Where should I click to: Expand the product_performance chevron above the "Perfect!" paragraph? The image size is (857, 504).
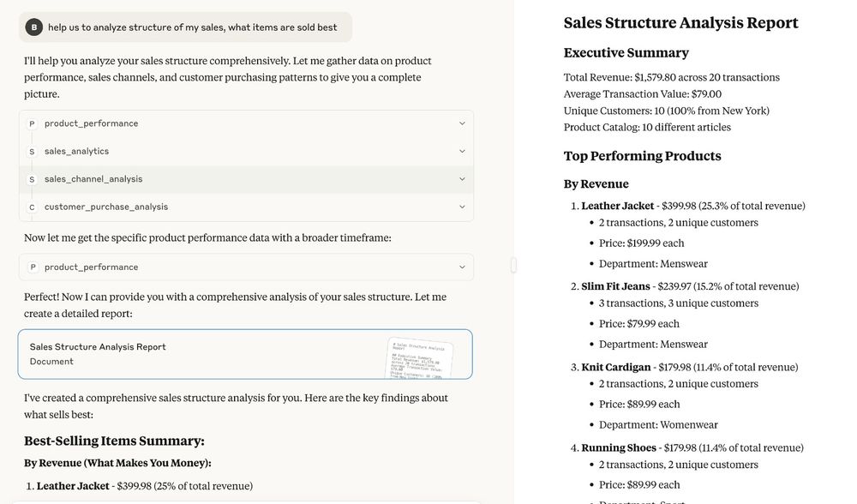pyautogui.click(x=462, y=267)
